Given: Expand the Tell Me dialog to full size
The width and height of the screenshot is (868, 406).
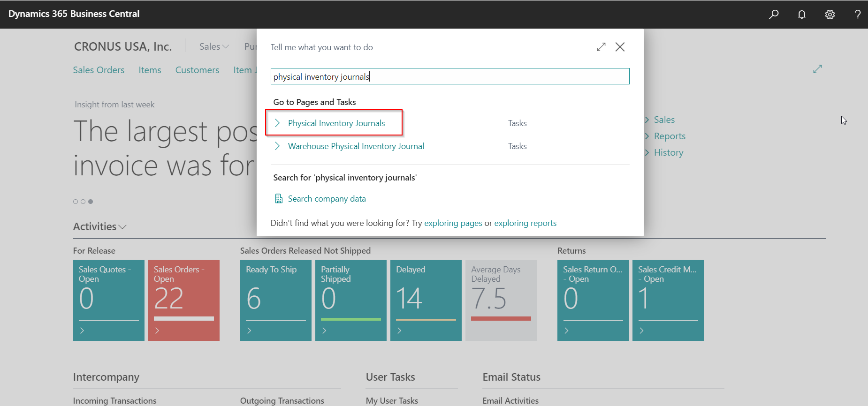Looking at the screenshot, I should click(x=601, y=47).
